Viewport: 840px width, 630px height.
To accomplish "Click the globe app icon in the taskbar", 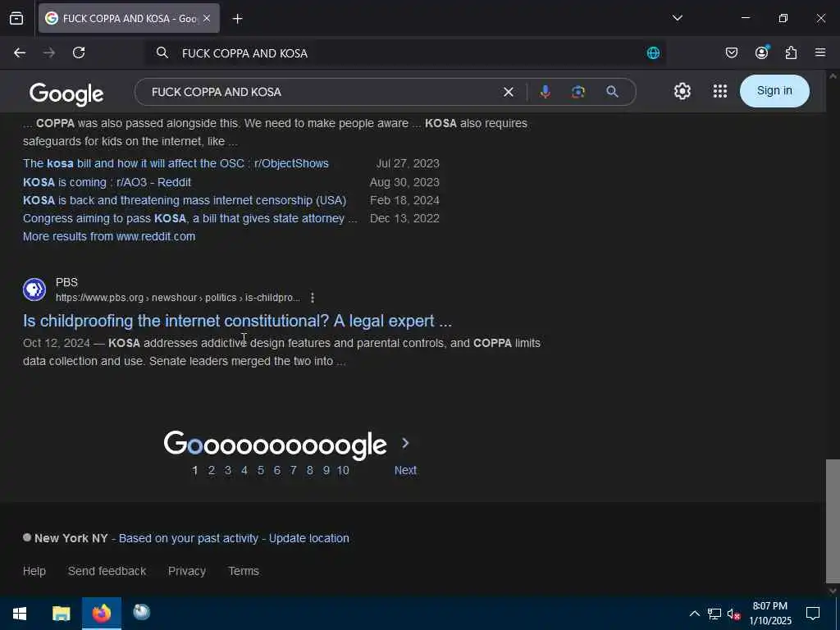I will [x=141, y=612].
